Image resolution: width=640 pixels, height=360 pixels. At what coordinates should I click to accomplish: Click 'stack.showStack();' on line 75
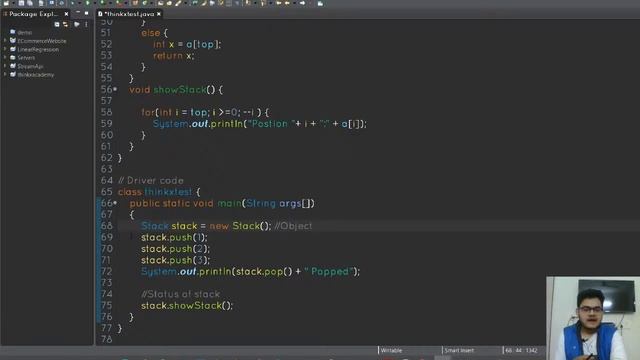187,305
